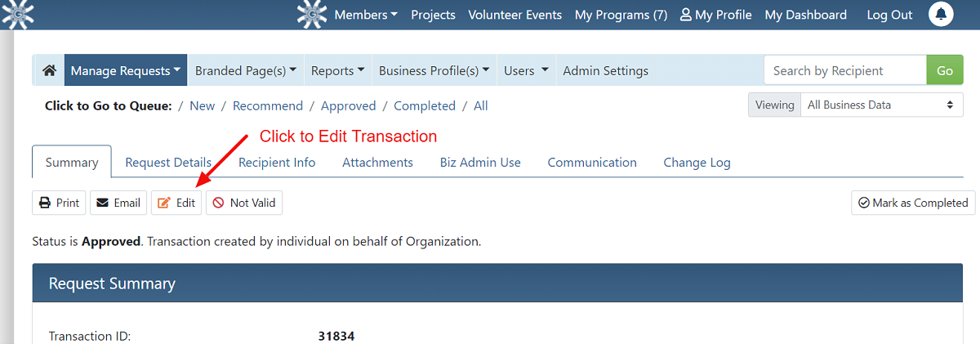
Task: Open Admin Settings in the toolbar
Action: (605, 70)
